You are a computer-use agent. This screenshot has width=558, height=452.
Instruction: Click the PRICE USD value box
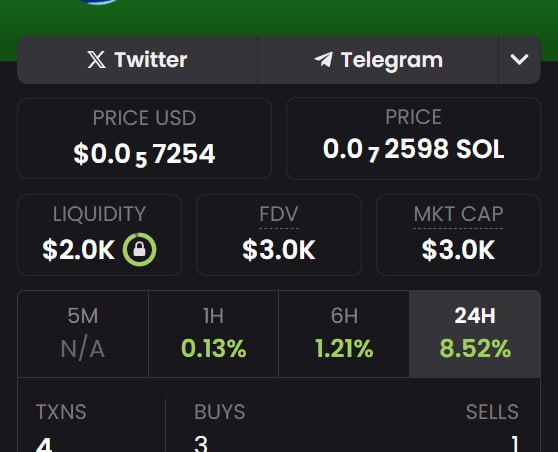tap(144, 138)
